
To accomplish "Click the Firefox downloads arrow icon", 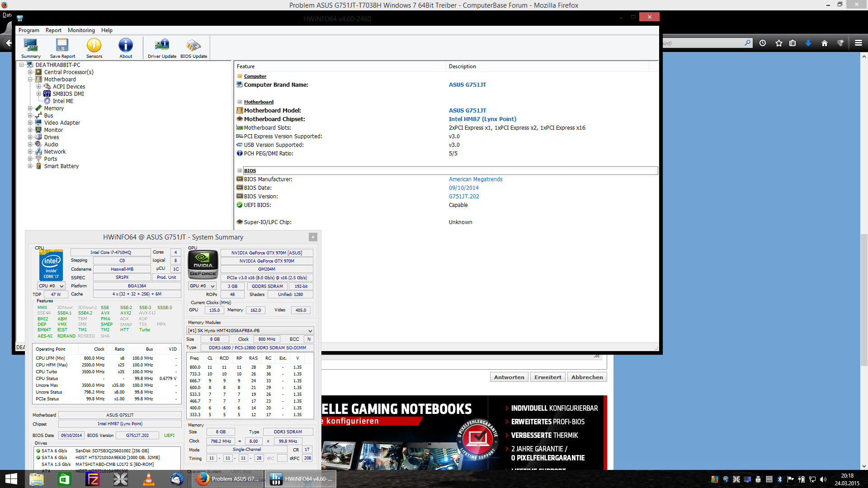I will click(x=808, y=43).
